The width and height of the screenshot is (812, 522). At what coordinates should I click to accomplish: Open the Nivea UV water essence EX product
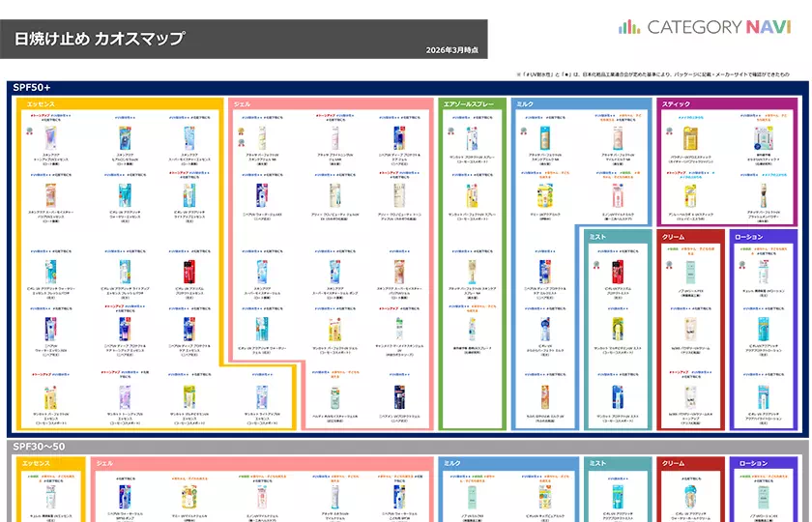tap(50, 329)
